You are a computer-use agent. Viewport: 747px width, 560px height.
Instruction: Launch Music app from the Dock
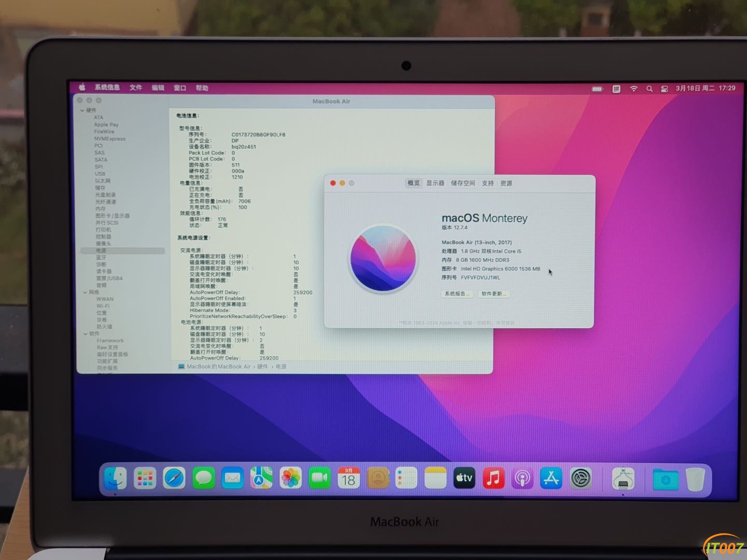tap(493, 478)
